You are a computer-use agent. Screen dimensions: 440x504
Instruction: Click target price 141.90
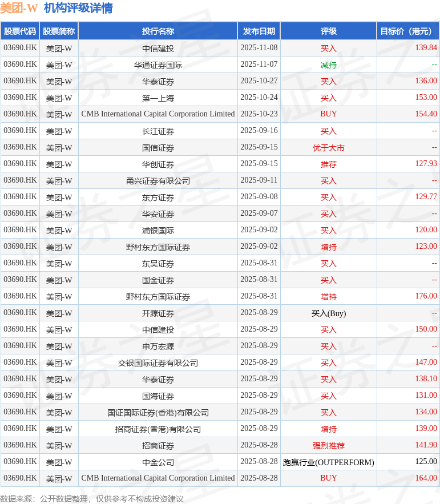click(x=426, y=445)
